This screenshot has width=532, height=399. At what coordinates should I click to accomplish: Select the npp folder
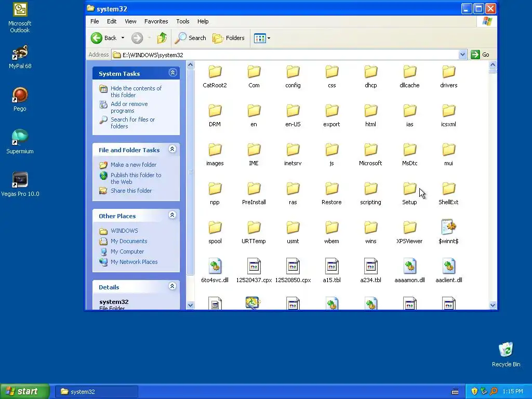tap(215, 194)
